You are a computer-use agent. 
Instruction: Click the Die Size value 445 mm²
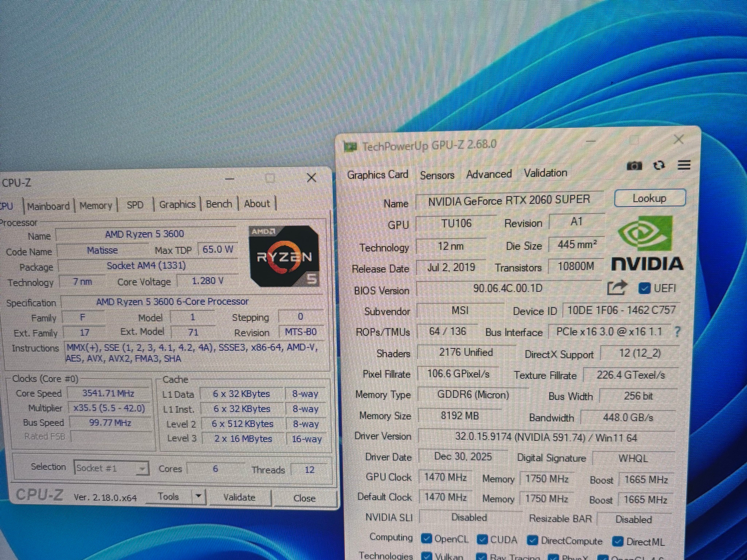click(577, 245)
